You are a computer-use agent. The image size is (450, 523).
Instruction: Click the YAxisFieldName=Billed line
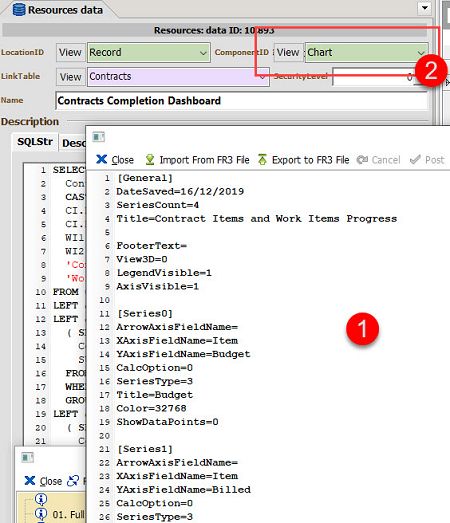click(x=183, y=490)
